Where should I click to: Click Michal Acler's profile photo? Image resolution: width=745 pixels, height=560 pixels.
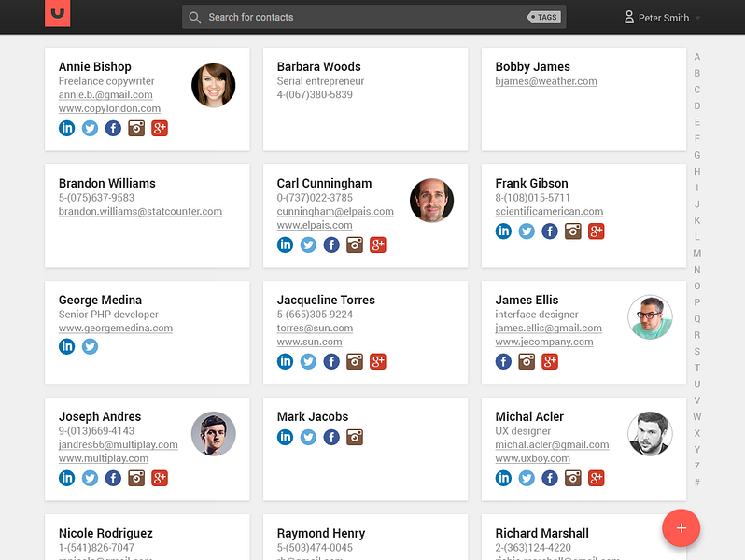coord(650,434)
